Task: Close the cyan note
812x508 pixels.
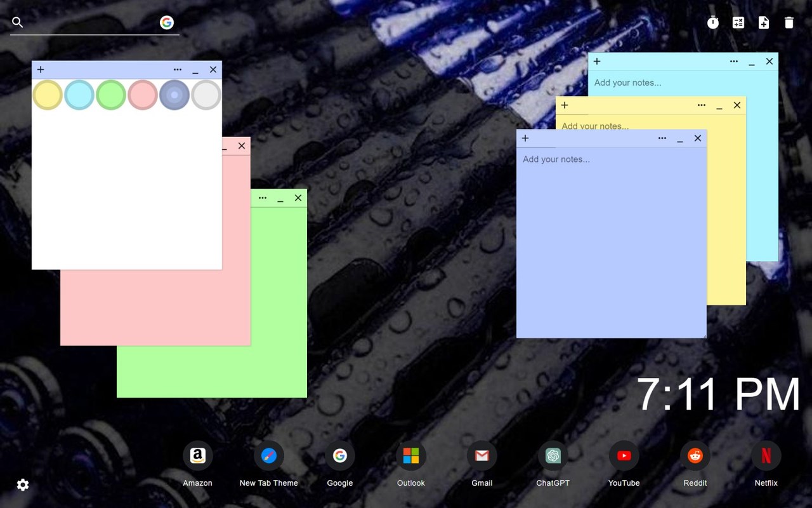Action: pos(769,62)
